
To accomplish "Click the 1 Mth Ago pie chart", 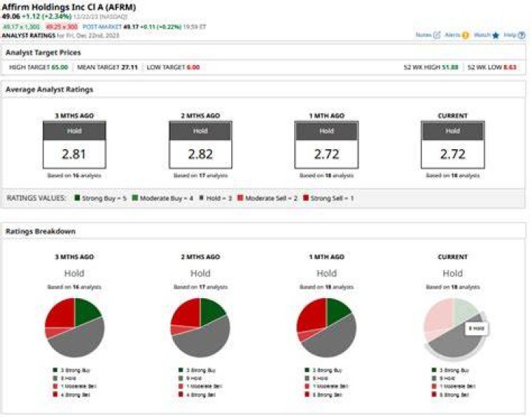I will click(x=327, y=328).
